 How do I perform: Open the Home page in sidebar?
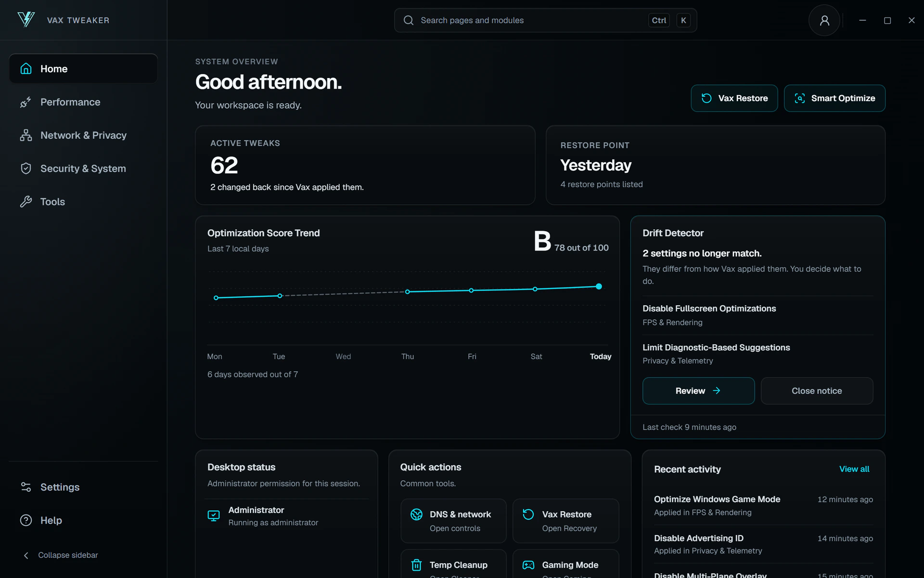[83, 68]
